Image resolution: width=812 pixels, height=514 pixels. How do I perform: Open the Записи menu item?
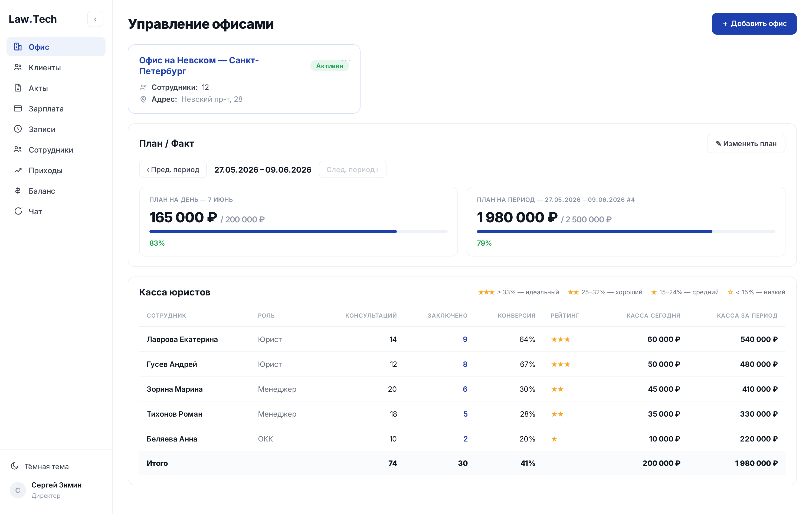(56, 129)
